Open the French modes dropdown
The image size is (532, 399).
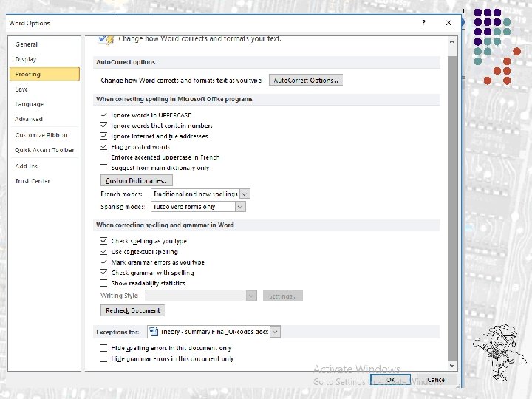[245, 194]
